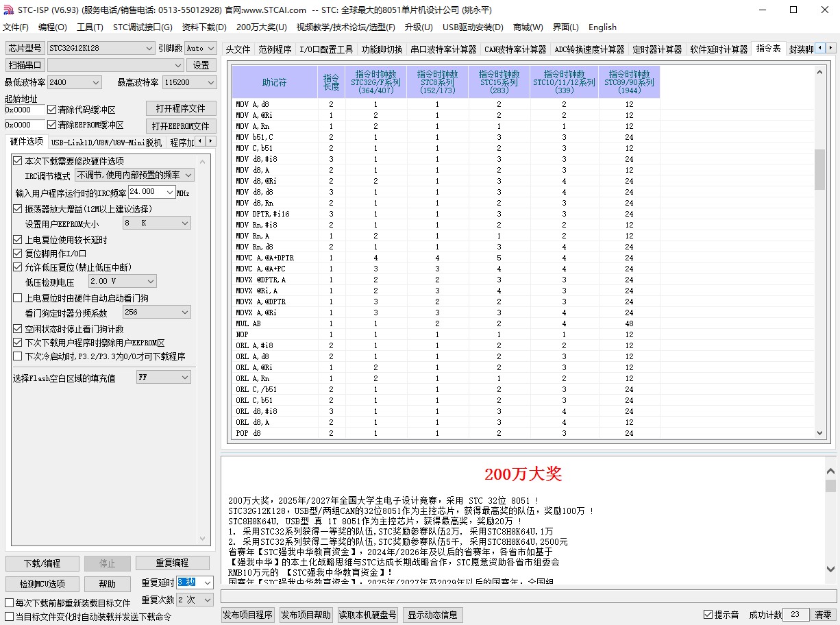Screen dimensions: 840x625
Task: Click 扫描串口 button
Action: pos(25,65)
